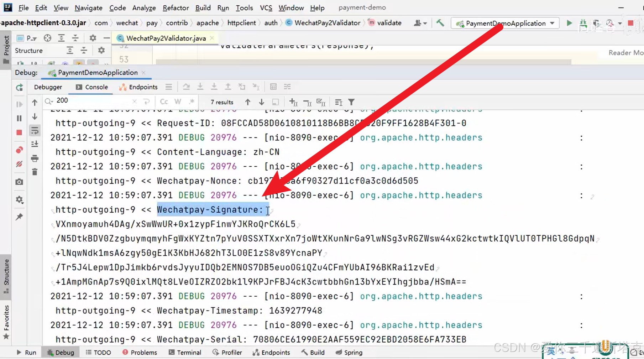Expand all in the Project tool window
Image resolution: width=644 pixels, height=359 pixels.
pos(61,38)
